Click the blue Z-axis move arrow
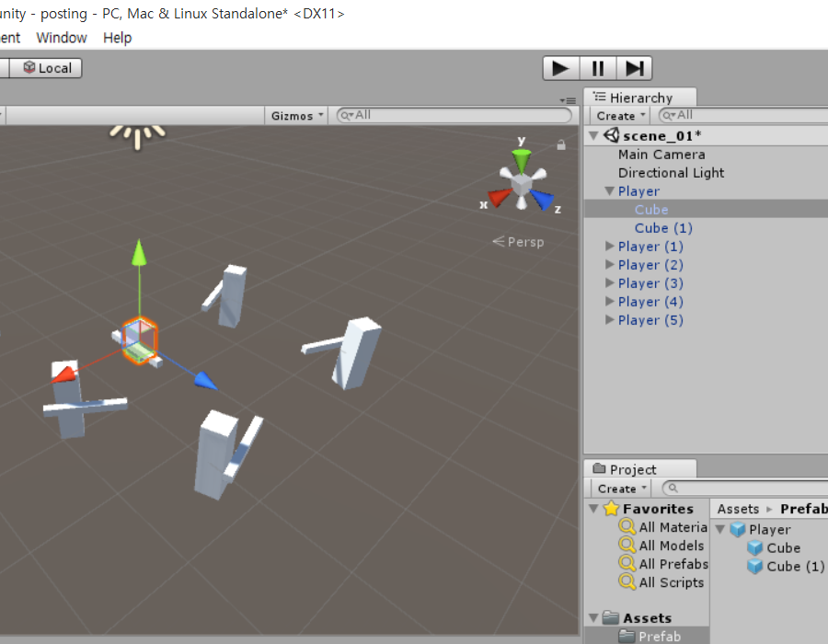The image size is (828, 644). click(205, 381)
